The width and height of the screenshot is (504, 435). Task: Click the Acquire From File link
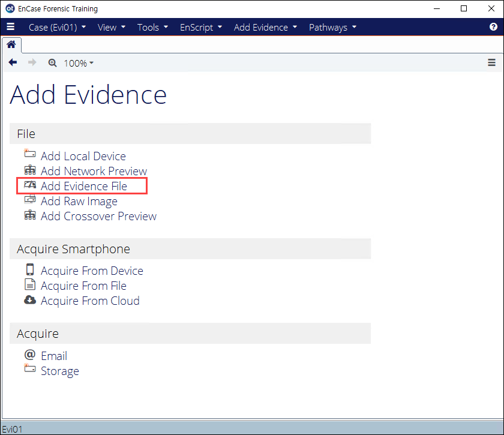click(83, 286)
